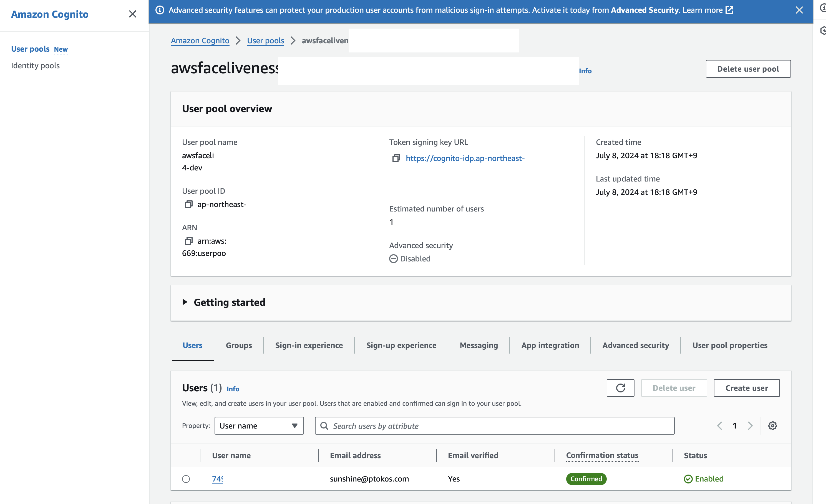This screenshot has width=826, height=504.
Task: Click the next page arrow in users table
Action: (x=751, y=425)
